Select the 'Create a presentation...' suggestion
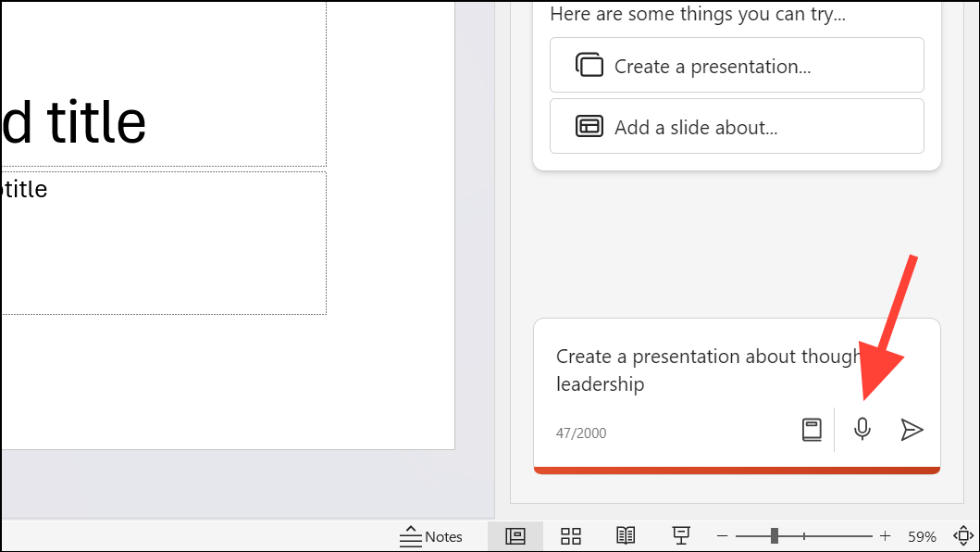Screen dimensions: 980x552 [x=737, y=65]
